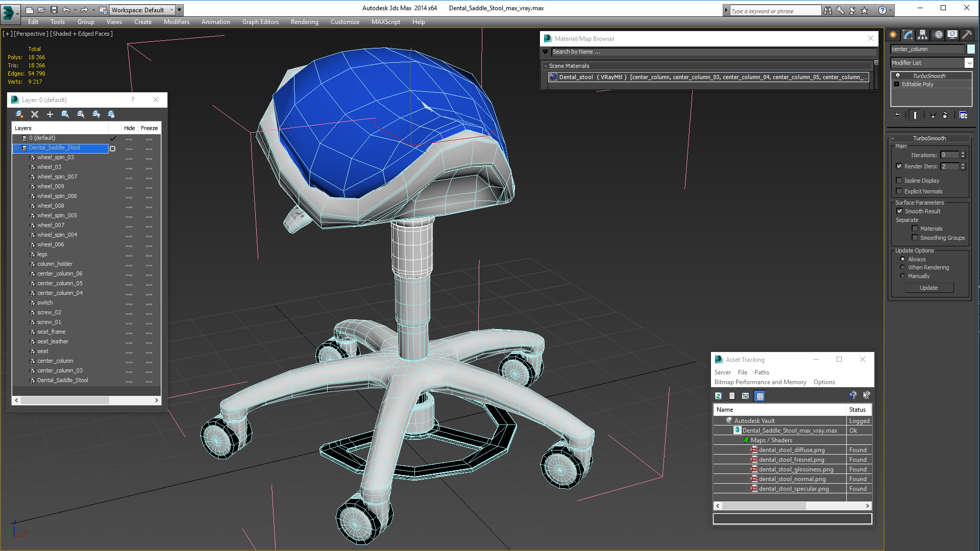The width and height of the screenshot is (980, 551).
Task: Redo the last undone action
Action: pyautogui.click(x=84, y=10)
